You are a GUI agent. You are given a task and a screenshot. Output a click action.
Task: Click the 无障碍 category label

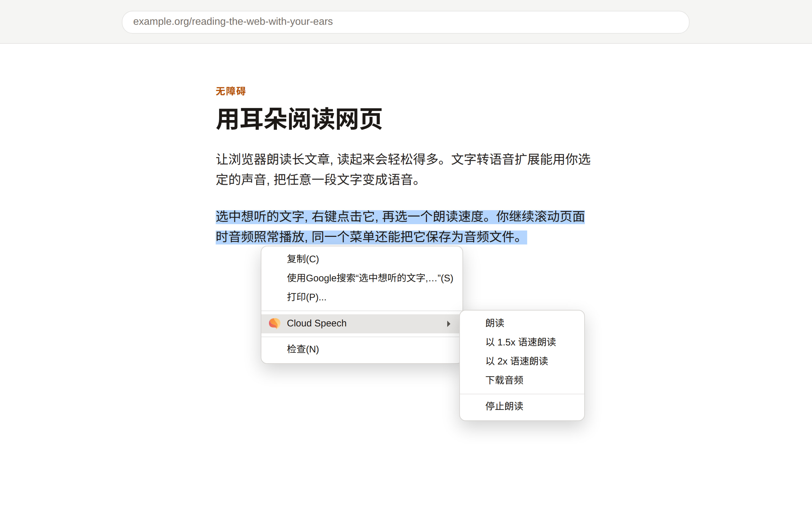click(x=231, y=91)
